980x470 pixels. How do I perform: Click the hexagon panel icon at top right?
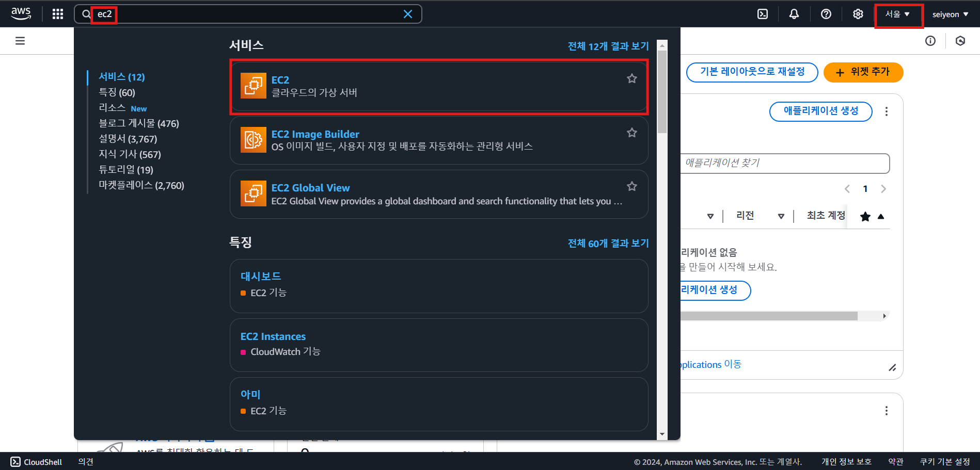(960, 41)
